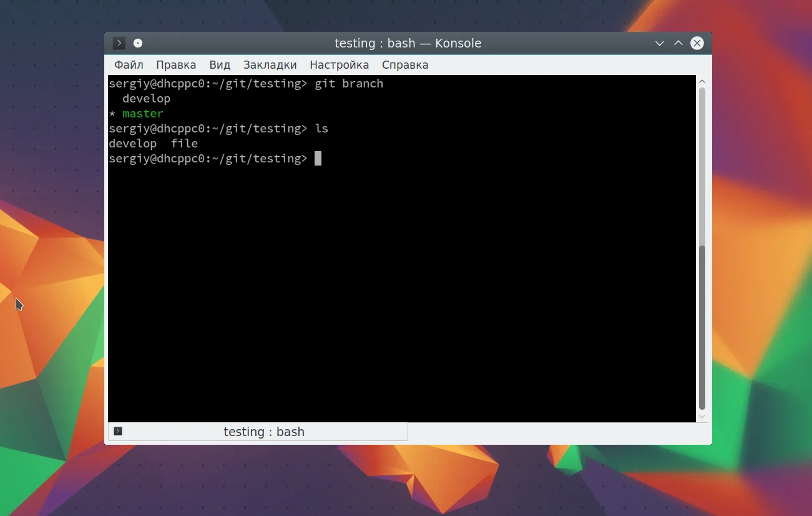Open the Закладки menu

[270, 65]
